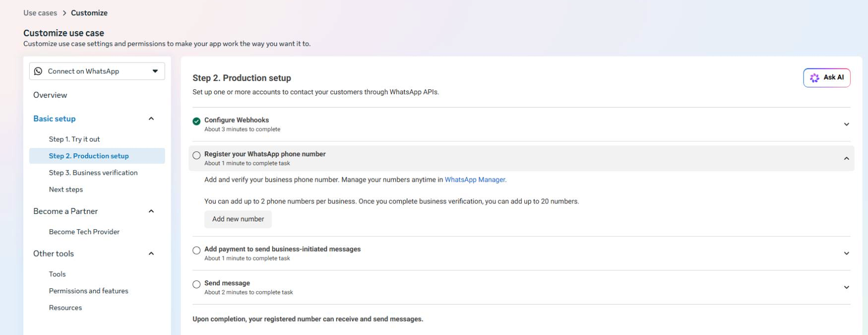Viewport: 868px width, 335px height.
Task: Expand the Add payment row chevron
Action: coord(846,253)
